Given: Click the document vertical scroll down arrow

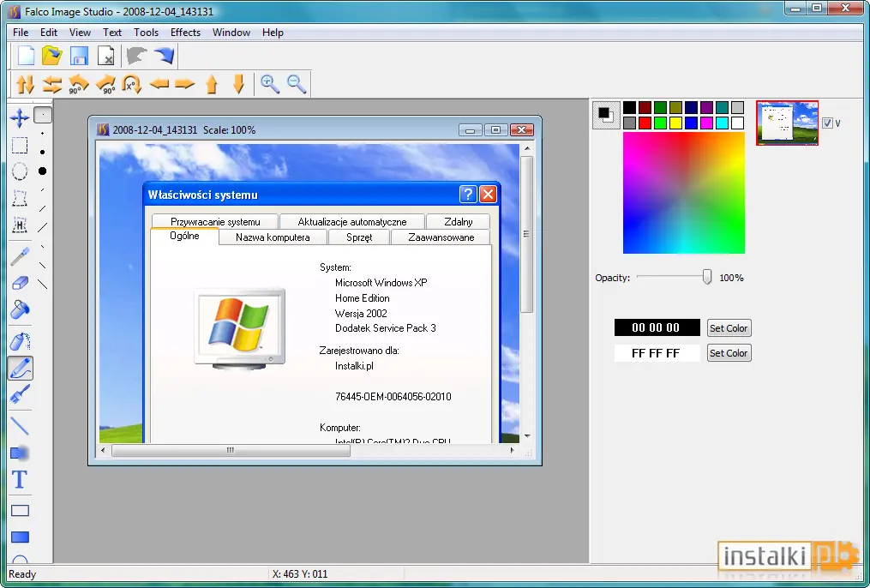Looking at the screenshot, I should click(x=527, y=436).
